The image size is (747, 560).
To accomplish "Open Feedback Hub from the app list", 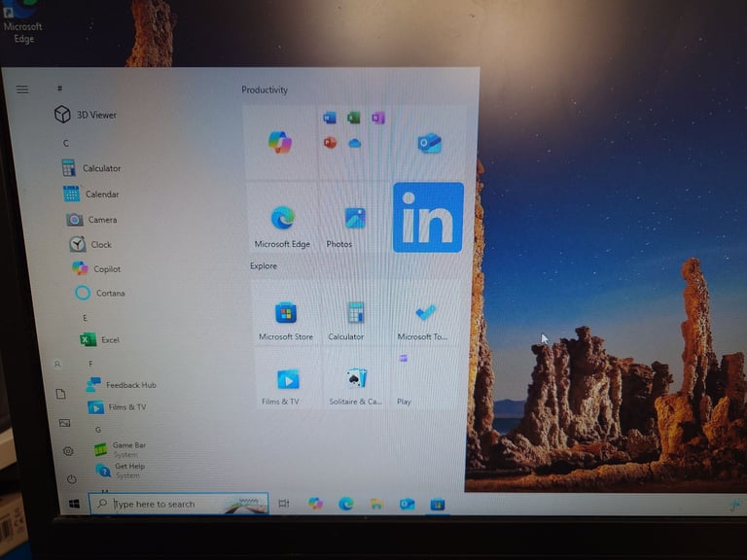I will click(122, 385).
